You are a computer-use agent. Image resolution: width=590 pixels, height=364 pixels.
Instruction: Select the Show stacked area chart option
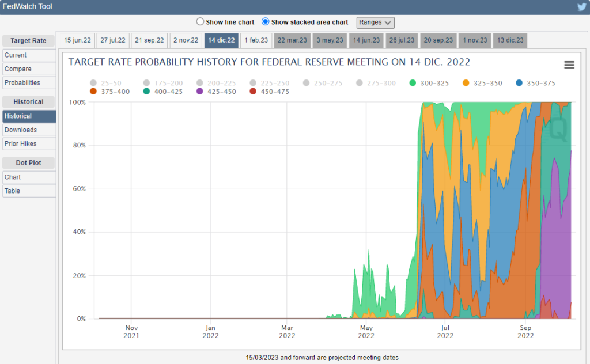(265, 22)
